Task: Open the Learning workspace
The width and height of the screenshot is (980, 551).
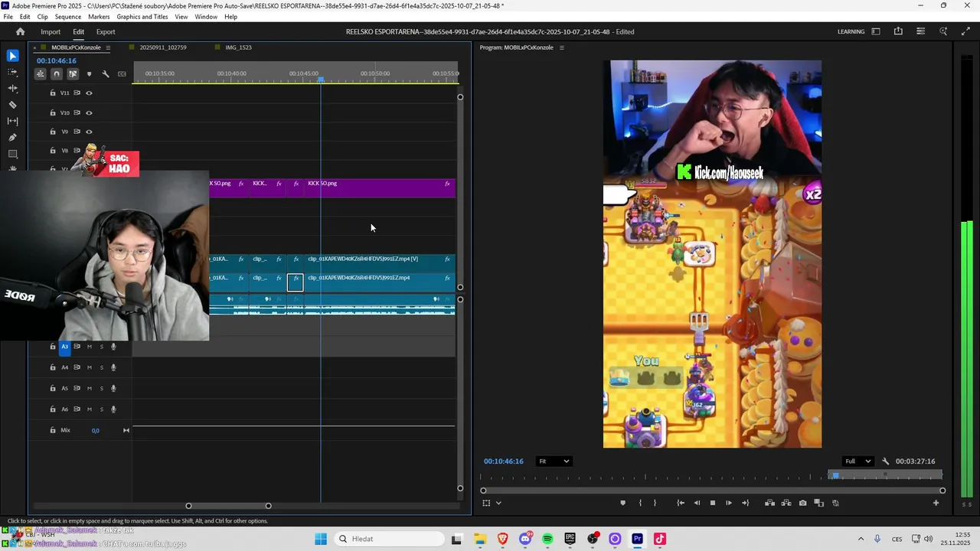Action: tap(851, 32)
